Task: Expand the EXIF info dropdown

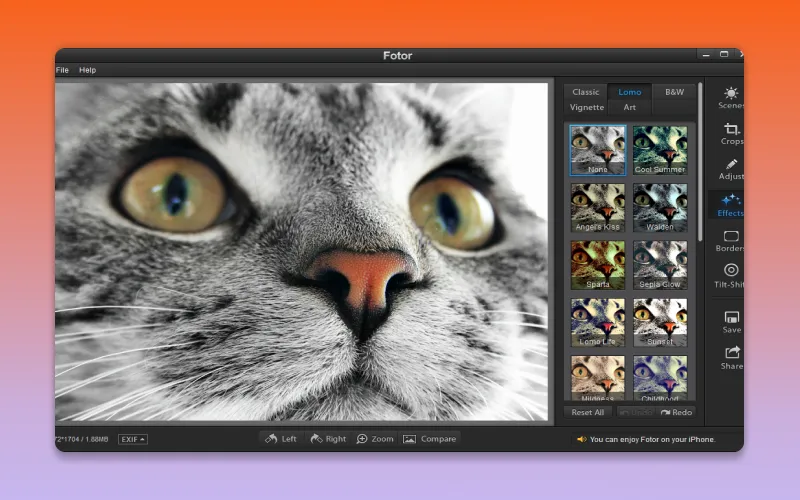Action: click(x=132, y=439)
